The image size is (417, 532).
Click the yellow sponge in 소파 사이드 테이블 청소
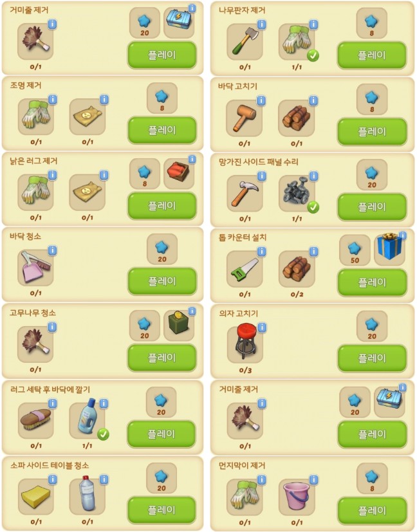tap(35, 497)
